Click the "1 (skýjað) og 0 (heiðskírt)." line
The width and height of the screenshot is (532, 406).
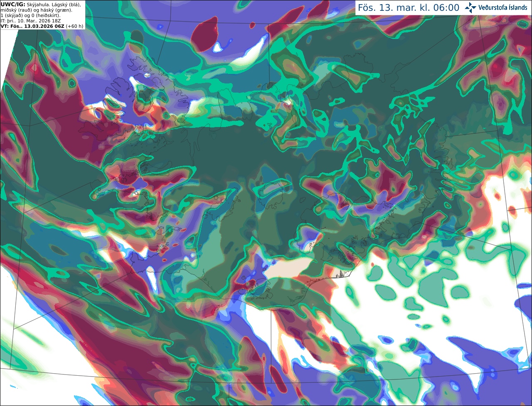click(x=30, y=15)
